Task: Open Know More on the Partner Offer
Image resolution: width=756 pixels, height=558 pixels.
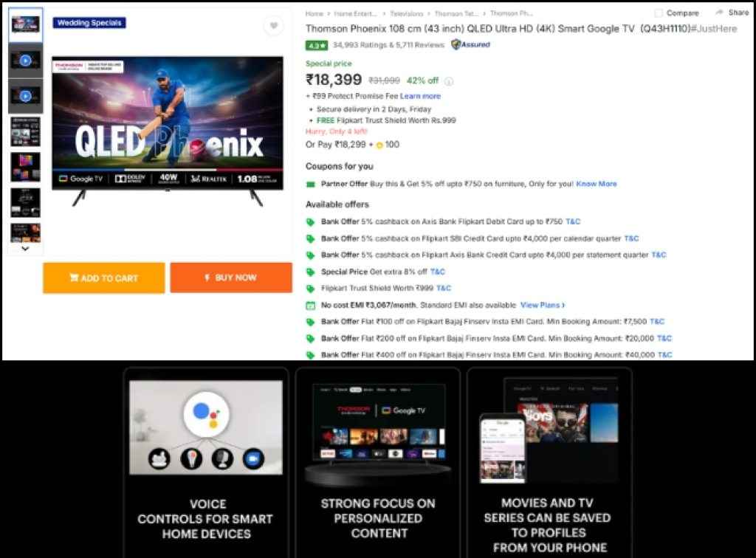Action: [x=597, y=184]
